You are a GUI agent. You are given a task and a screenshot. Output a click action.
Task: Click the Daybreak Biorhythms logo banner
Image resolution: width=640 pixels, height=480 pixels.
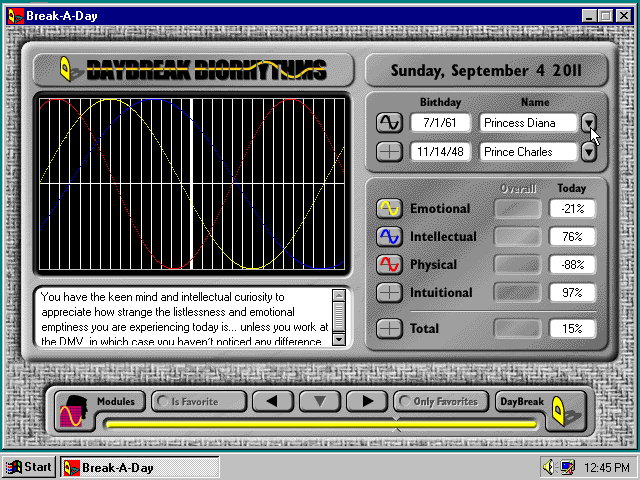click(x=193, y=70)
